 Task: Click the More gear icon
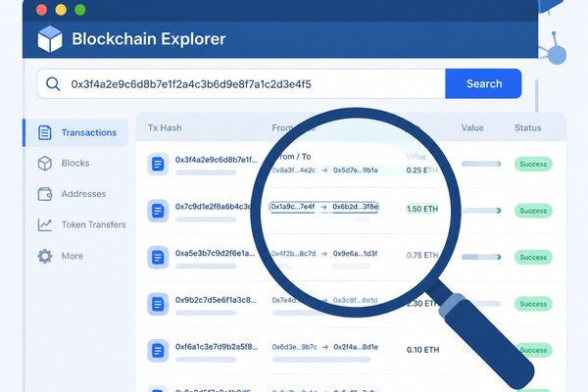tap(45, 256)
